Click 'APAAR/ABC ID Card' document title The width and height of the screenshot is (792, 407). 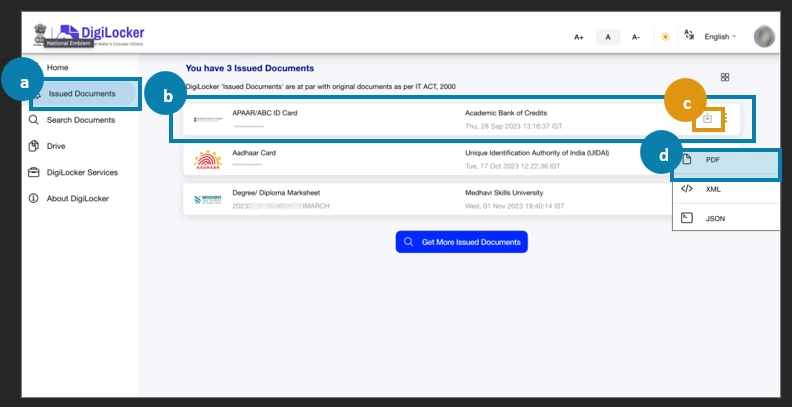tap(265, 113)
